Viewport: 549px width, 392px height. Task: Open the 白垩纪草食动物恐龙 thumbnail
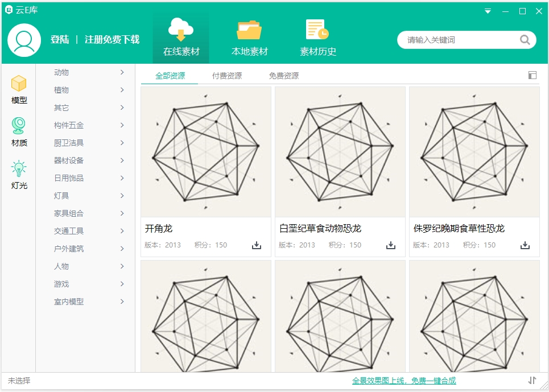pyautogui.click(x=340, y=152)
